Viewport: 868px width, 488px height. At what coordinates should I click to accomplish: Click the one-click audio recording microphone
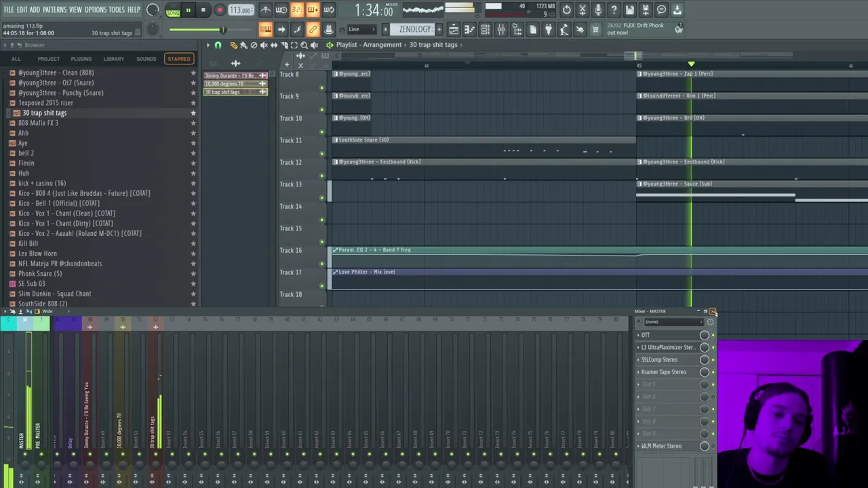click(598, 10)
